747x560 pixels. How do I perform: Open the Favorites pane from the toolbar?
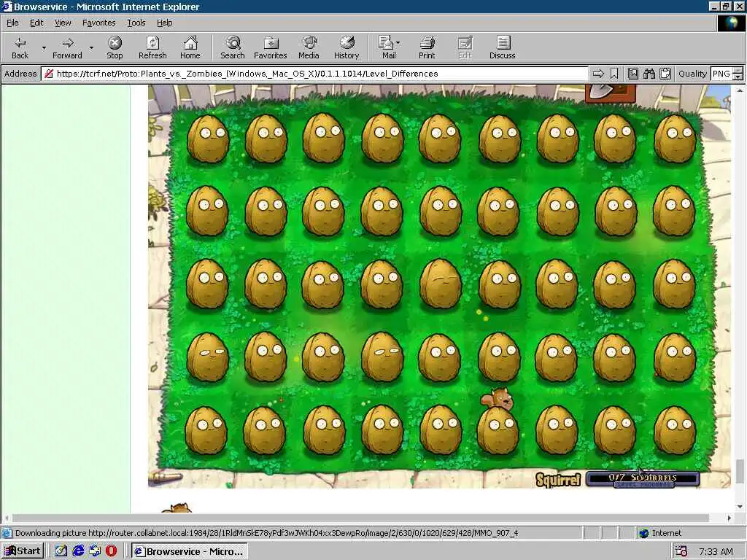tap(271, 47)
